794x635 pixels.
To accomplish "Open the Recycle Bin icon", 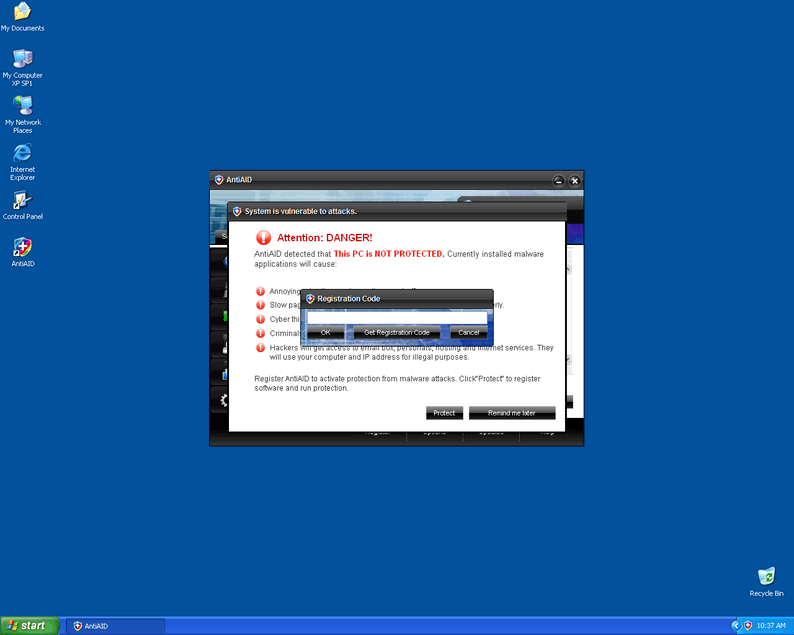I will pyautogui.click(x=766, y=577).
